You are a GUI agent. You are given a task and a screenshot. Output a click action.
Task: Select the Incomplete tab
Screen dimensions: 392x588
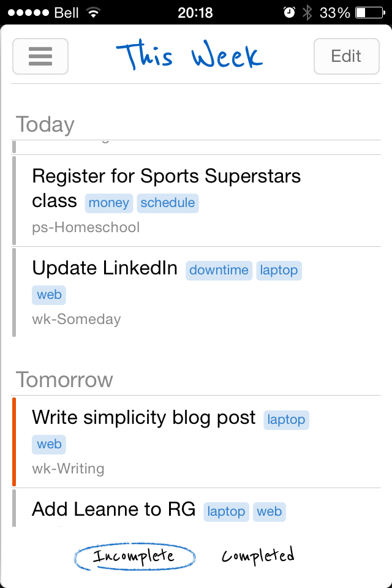click(134, 556)
